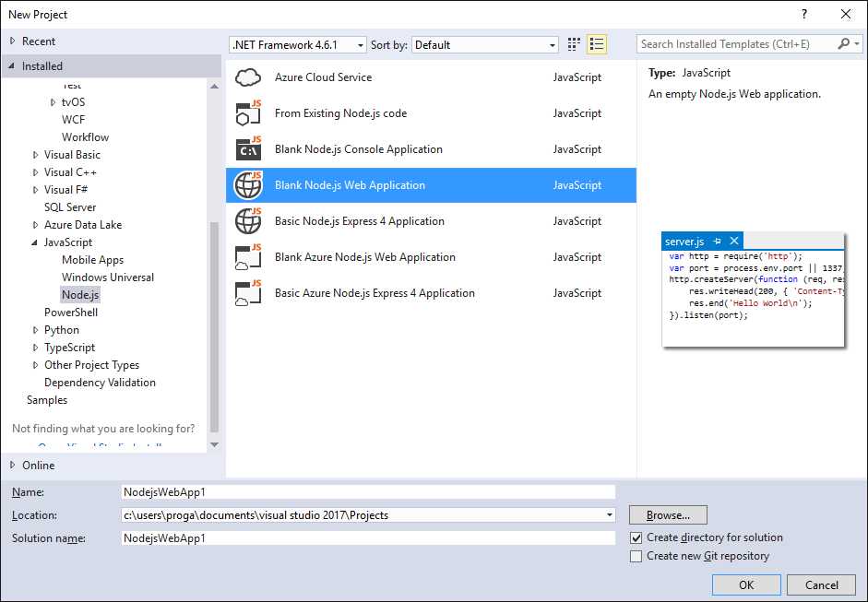Expand Other Project Types node

tap(35, 365)
